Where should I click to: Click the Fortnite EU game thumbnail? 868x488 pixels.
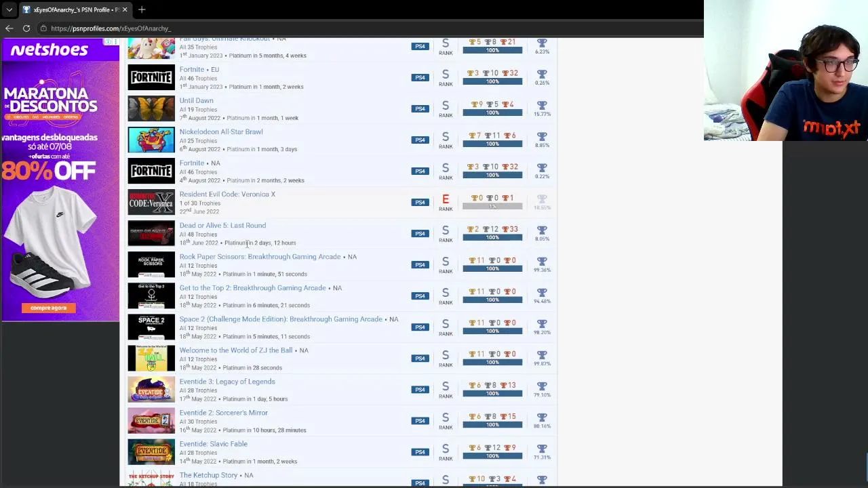coord(151,78)
